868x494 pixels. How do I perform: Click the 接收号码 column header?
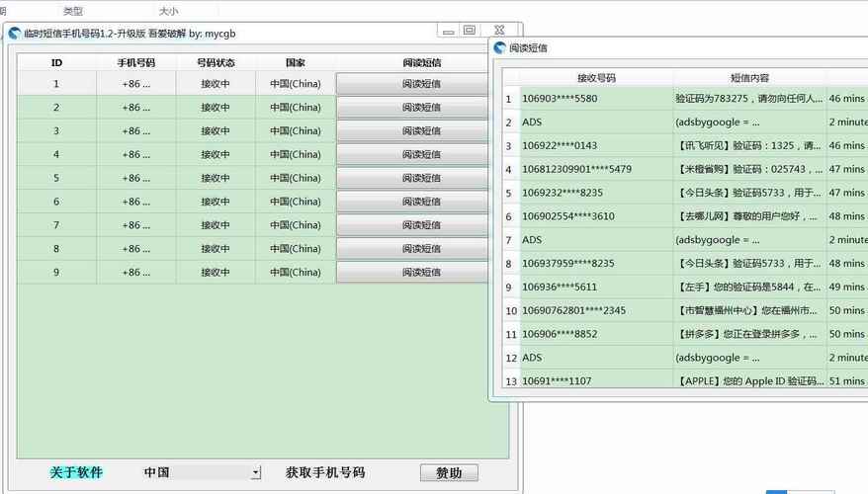point(596,78)
